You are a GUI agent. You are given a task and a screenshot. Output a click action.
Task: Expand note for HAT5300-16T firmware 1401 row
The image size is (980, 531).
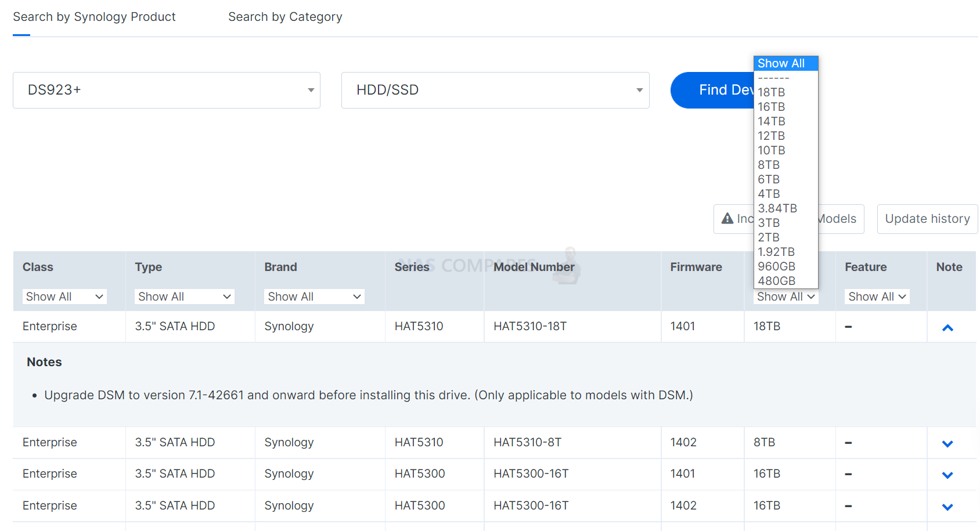[947, 475]
